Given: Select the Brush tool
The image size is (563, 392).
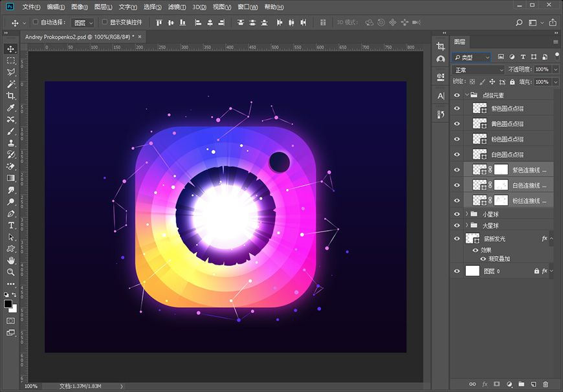Looking at the screenshot, I should (x=11, y=131).
